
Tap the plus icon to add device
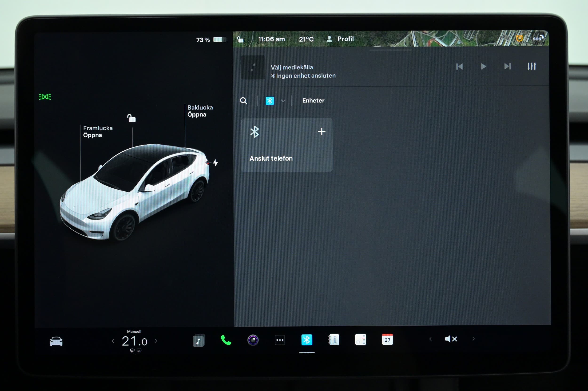pos(322,131)
